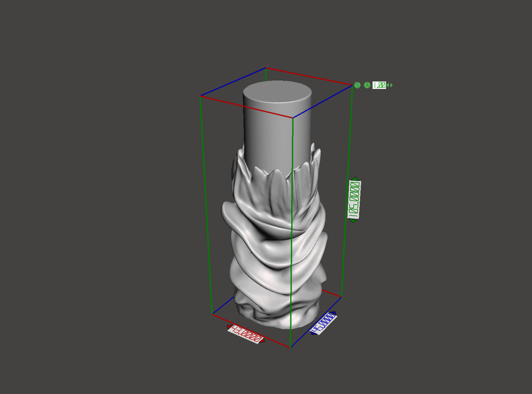This screenshot has width=532, height=394.
Task: Click the blue 45.0000 depth value
Action: pyautogui.click(x=324, y=323)
